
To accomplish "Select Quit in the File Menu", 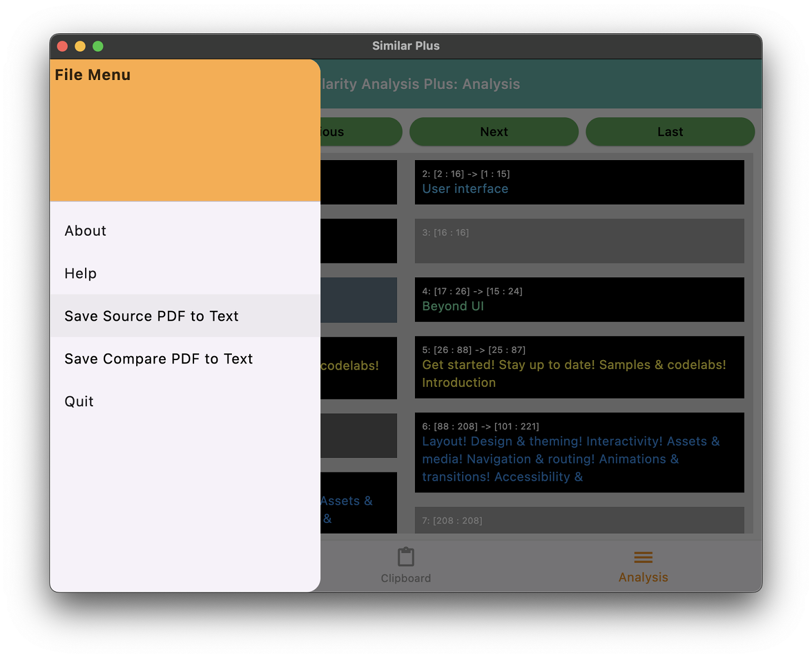I will click(x=185, y=402).
